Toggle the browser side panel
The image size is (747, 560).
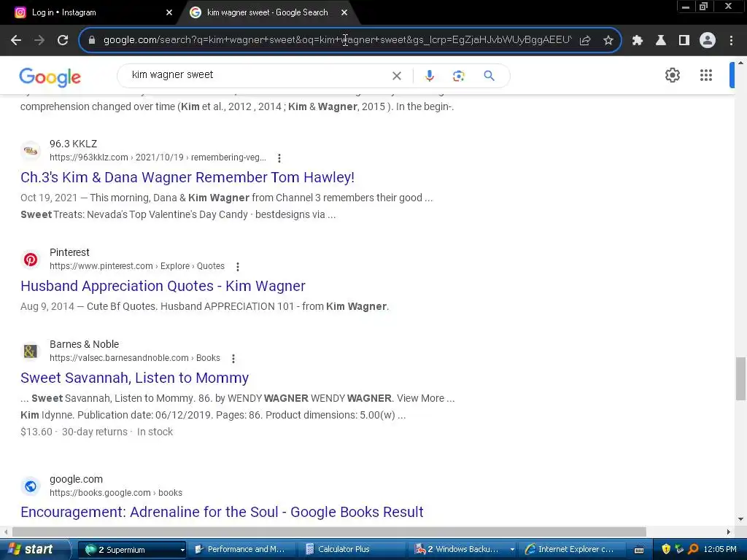tap(684, 40)
